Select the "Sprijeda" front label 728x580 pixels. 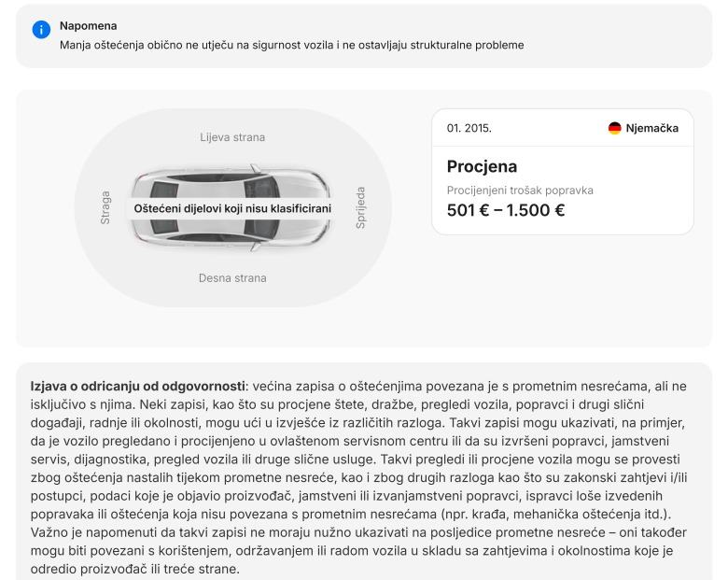pyautogui.click(x=361, y=207)
